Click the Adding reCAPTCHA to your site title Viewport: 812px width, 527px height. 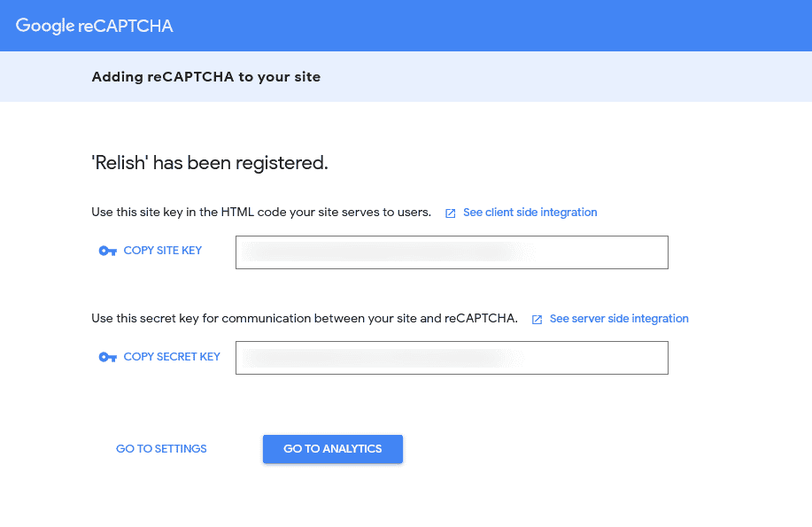pyautogui.click(x=206, y=77)
